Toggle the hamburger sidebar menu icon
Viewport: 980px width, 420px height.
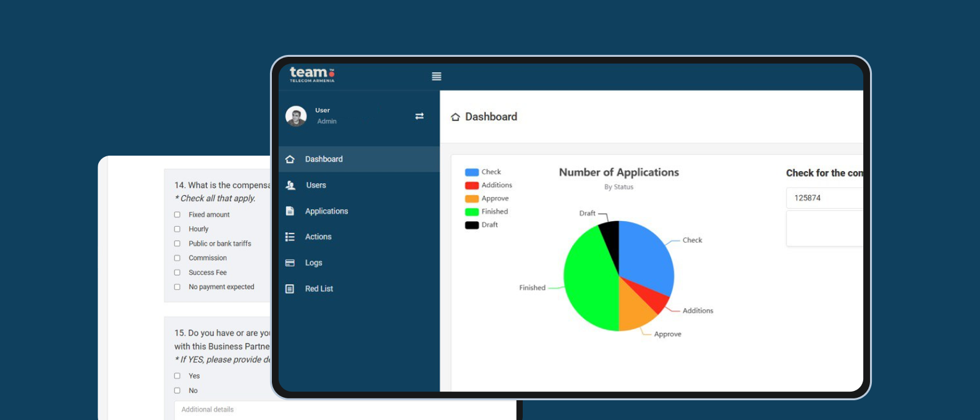(436, 77)
